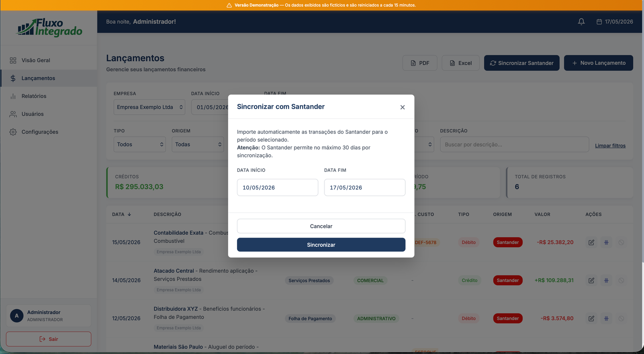Screen dimensions: 644x354
Task: Open Configurações in sidebar
Action: pyautogui.click(x=49, y=132)
